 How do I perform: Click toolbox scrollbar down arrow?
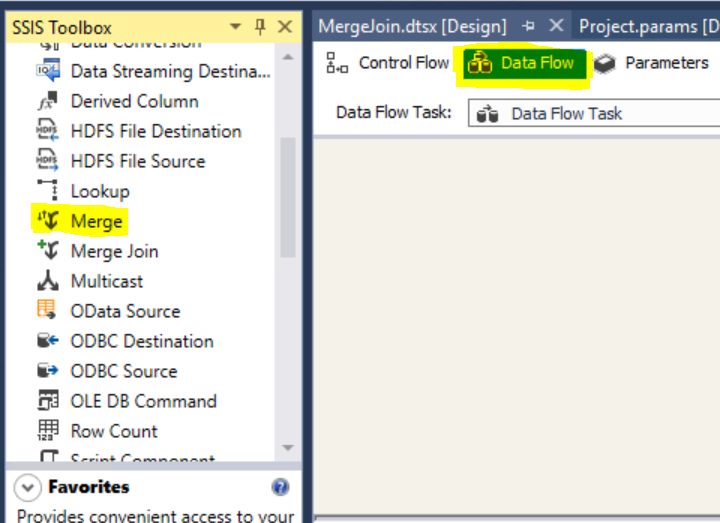click(x=288, y=448)
